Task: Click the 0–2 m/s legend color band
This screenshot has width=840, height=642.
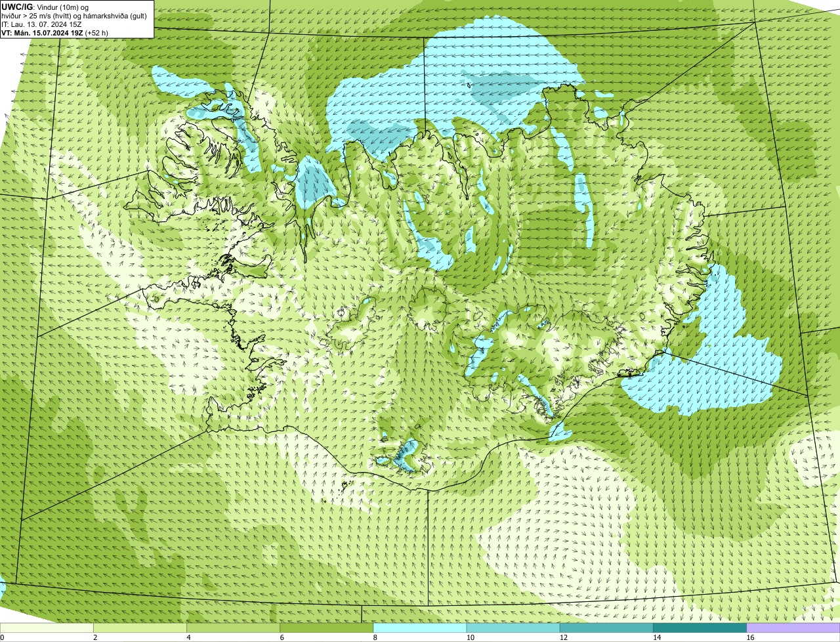Action: [x=47, y=628]
